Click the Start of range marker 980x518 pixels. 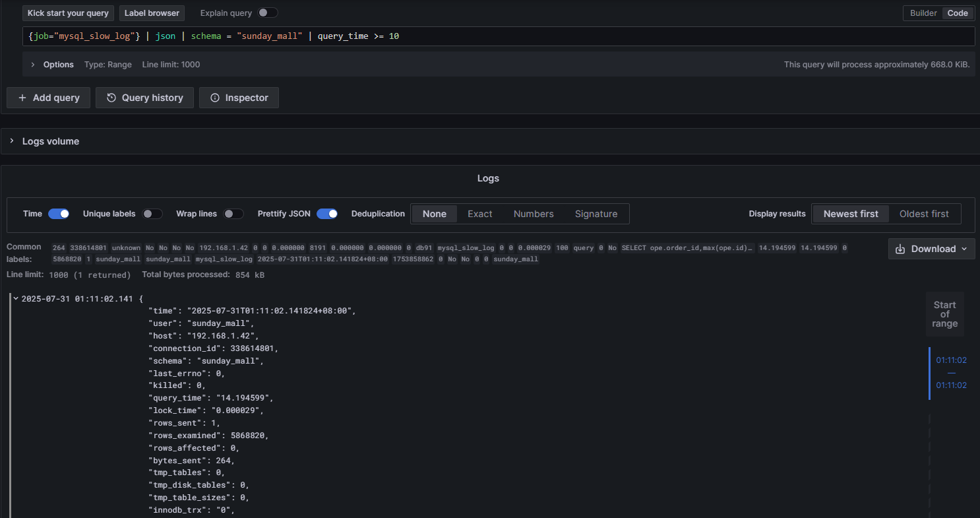pos(944,314)
